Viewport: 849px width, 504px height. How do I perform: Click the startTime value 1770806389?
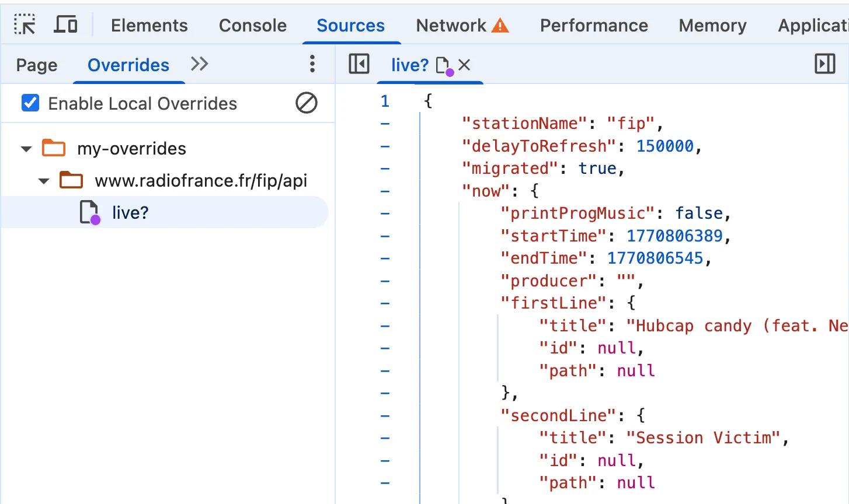tap(674, 236)
